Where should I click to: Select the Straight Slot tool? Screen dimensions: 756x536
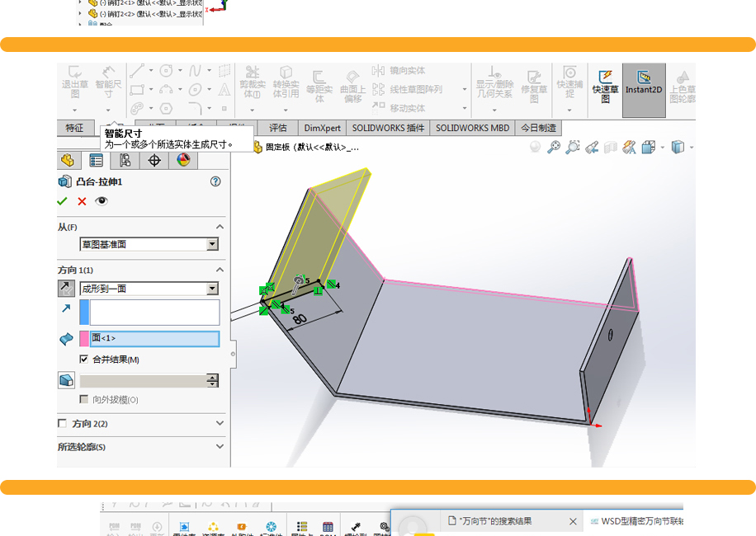[137, 108]
